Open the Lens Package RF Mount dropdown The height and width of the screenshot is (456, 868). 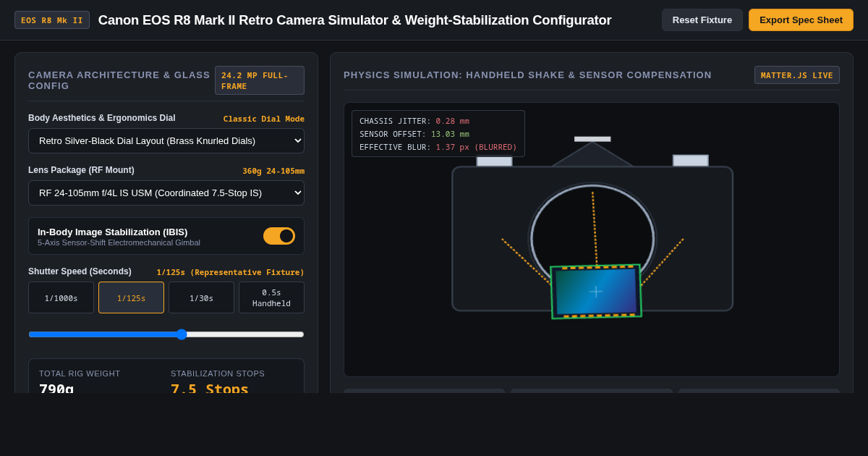(x=166, y=193)
